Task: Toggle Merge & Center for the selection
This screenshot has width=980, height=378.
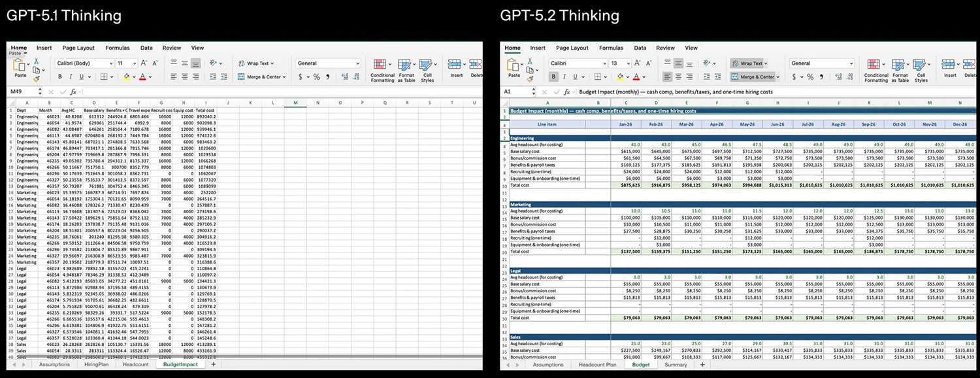Action: [261, 77]
